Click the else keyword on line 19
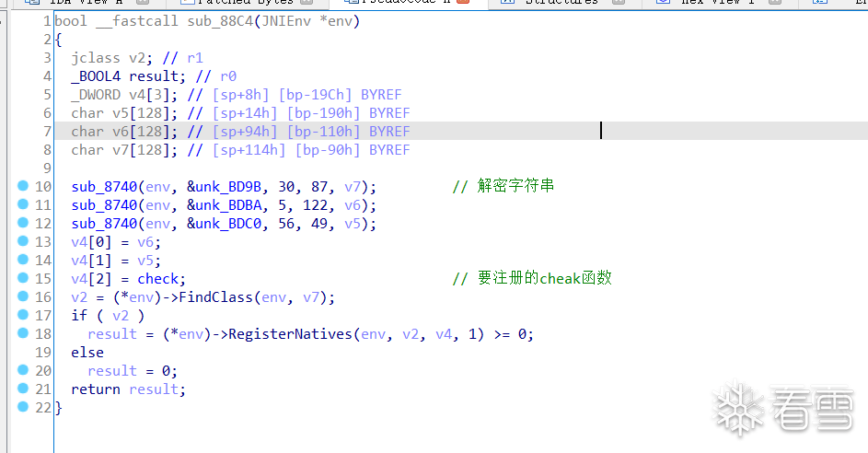Image resolution: width=868 pixels, height=453 pixels. (87, 353)
